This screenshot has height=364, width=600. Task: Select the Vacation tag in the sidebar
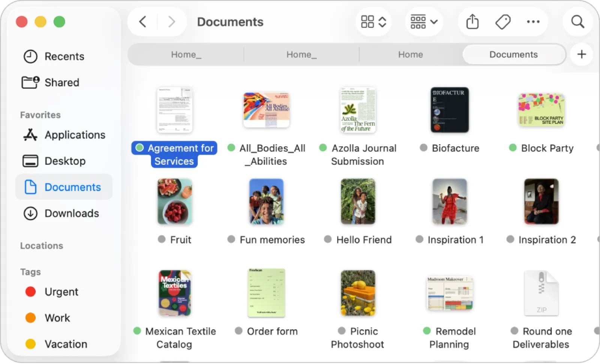tap(66, 344)
